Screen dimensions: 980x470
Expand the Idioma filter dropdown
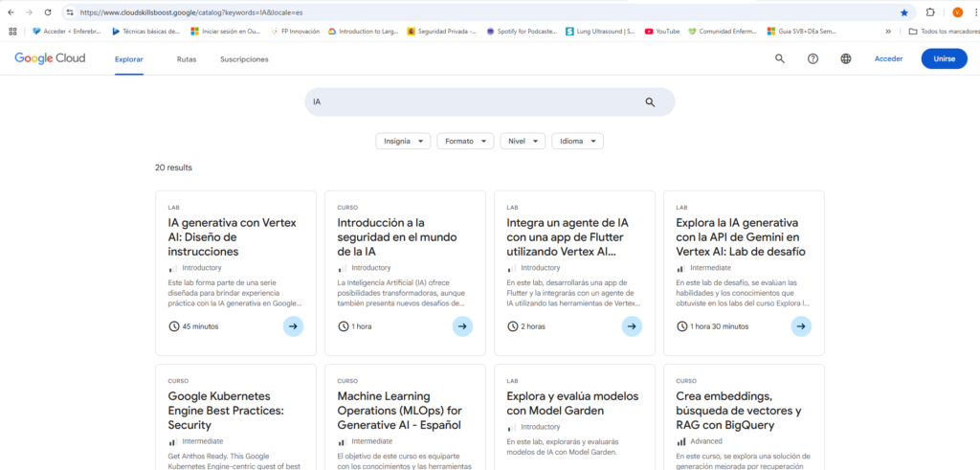[577, 142]
